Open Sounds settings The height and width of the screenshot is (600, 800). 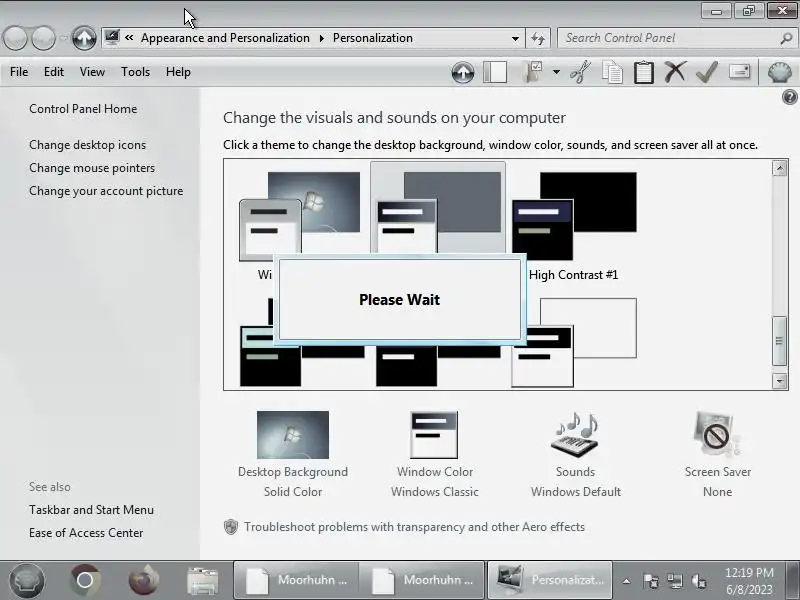point(576,455)
